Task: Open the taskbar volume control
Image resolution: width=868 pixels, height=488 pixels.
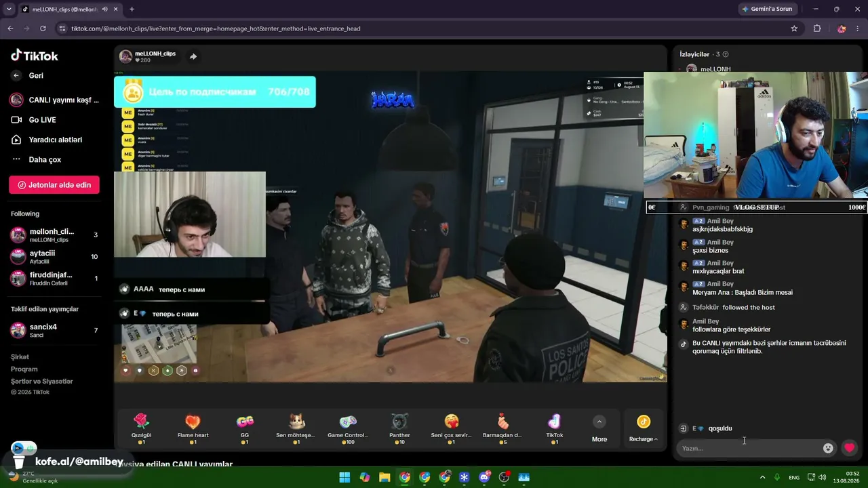Action: coord(823,477)
